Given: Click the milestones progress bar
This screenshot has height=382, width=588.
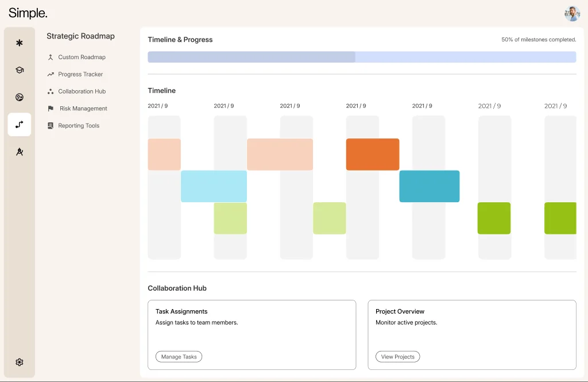Looking at the screenshot, I should pos(362,57).
